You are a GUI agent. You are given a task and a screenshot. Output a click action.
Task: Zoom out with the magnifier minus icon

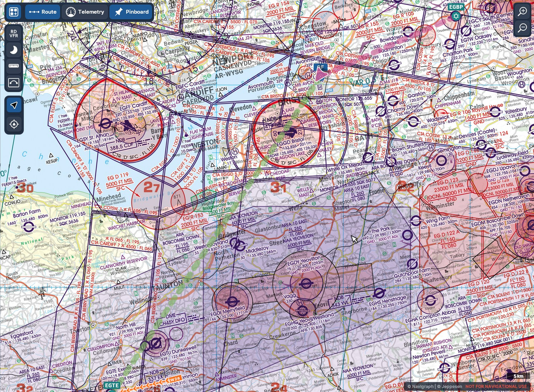(522, 27)
